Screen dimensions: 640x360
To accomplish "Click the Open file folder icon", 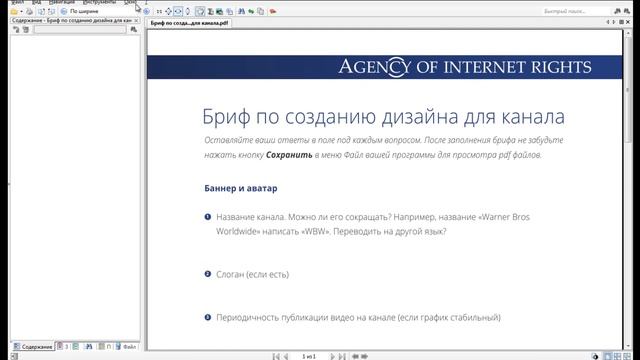I will pos(14,11).
